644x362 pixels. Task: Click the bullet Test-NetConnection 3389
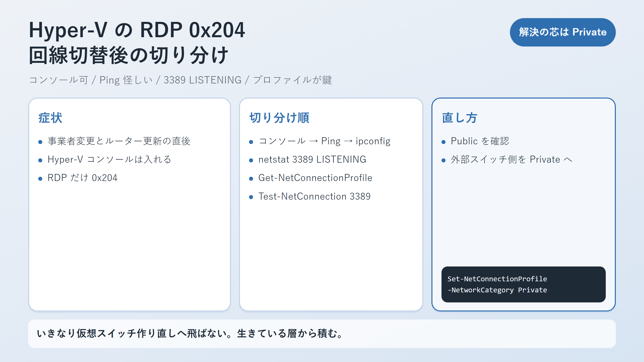[x=314, y=196]
